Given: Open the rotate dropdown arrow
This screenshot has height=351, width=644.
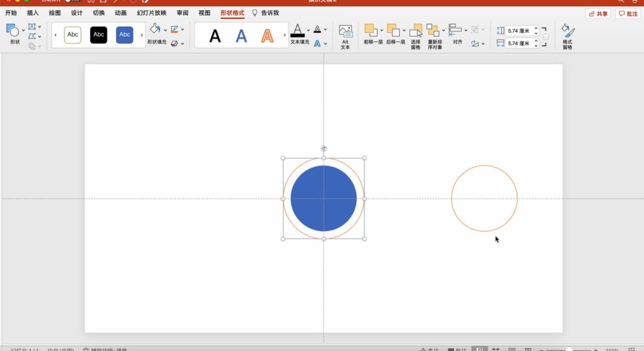Looking at the screenshot, I should tap(483, 44).
